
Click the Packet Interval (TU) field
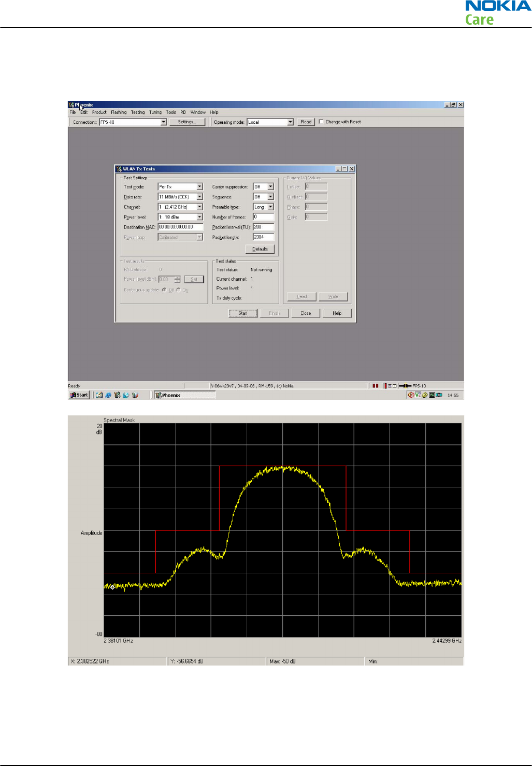coord(263,227)
